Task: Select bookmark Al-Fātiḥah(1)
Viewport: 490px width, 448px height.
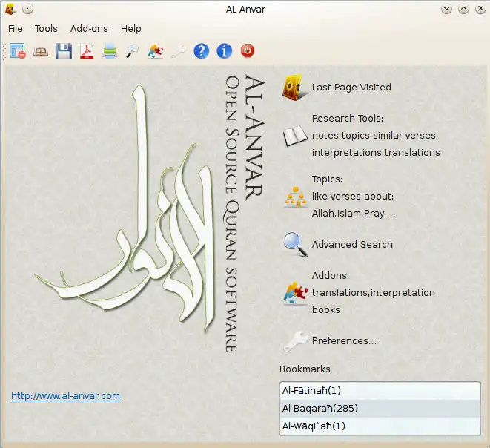Action: pos(380,390)
